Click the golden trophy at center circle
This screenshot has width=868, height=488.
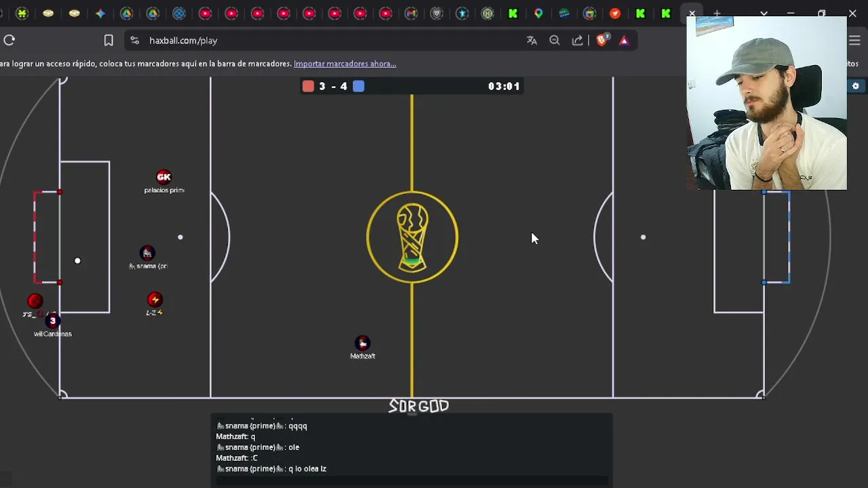click(412, 237)
